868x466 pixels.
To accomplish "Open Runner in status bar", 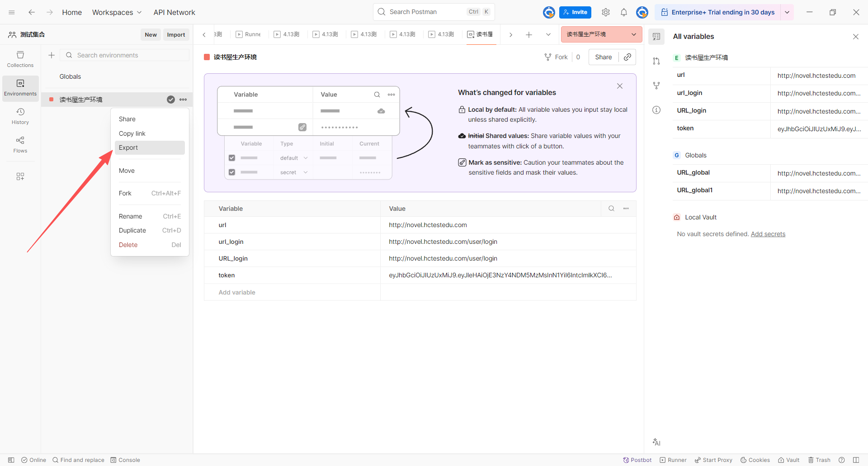I will tap(673, 460).
